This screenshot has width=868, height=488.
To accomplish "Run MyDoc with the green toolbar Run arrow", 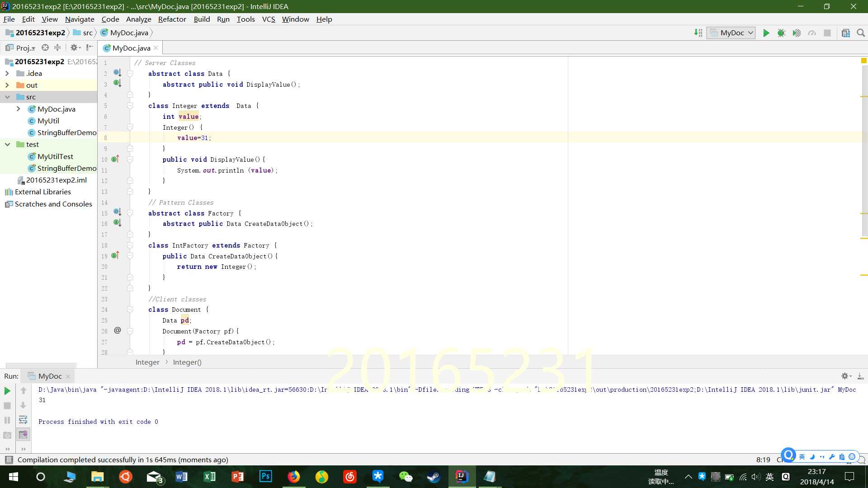I will 766,33.
